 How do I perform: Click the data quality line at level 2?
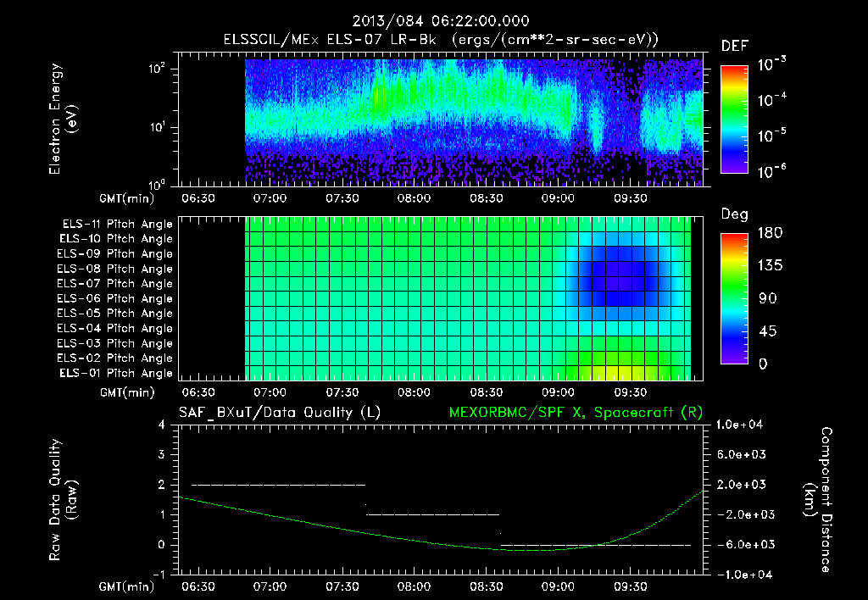(x=278, y=485)
